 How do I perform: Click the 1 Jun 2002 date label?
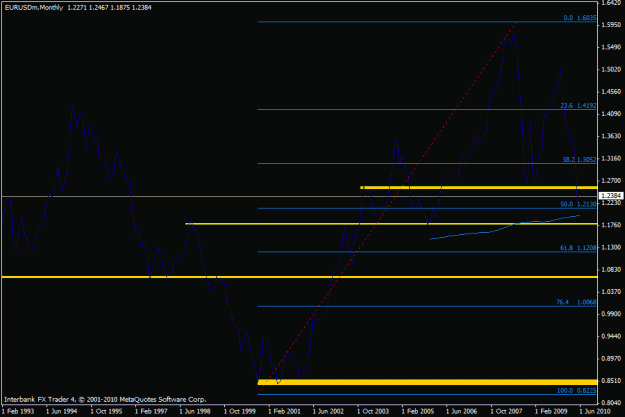coord(328,411)
